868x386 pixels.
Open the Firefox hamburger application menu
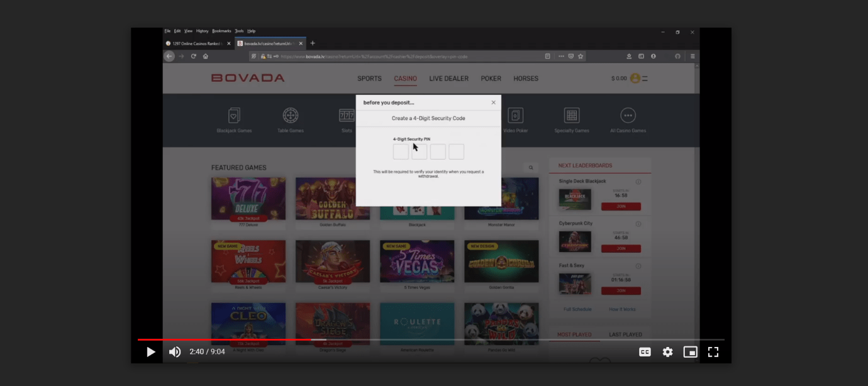(693, 56)
